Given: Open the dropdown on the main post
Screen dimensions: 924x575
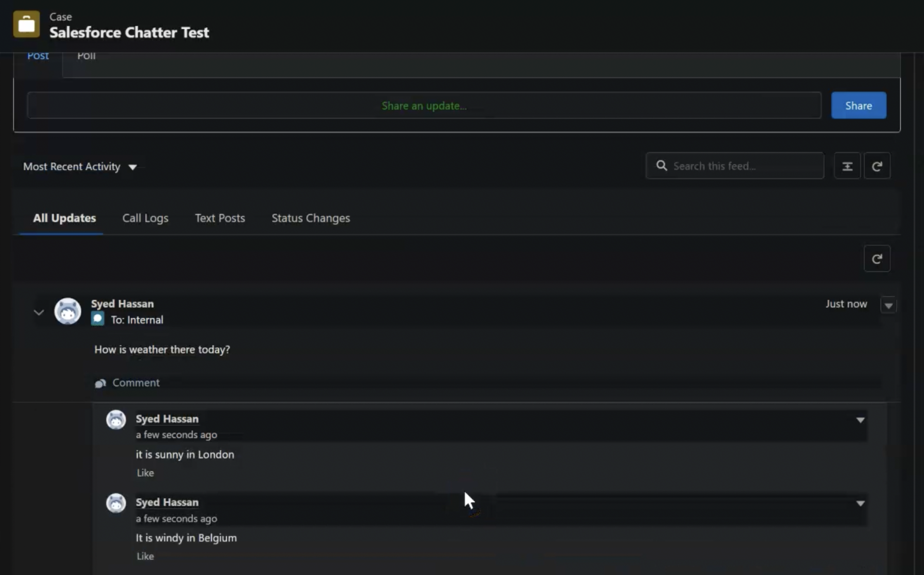Looking at the screenshot, I should pos(888,305).
